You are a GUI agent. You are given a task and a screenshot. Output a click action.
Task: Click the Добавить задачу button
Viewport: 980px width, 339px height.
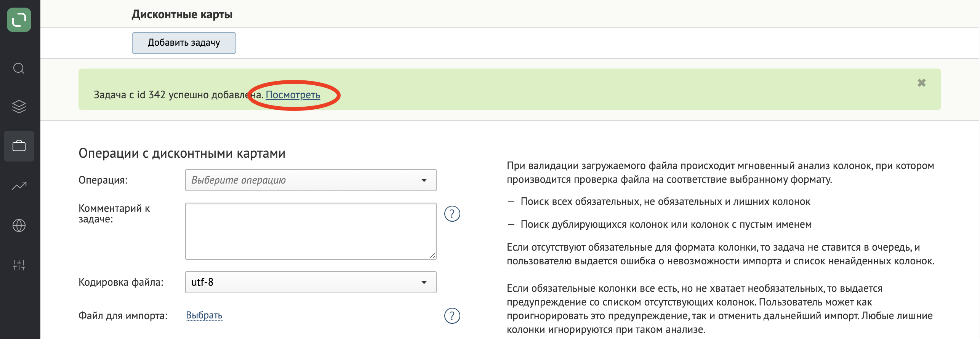pyautogui.click(x=184, y=43)
